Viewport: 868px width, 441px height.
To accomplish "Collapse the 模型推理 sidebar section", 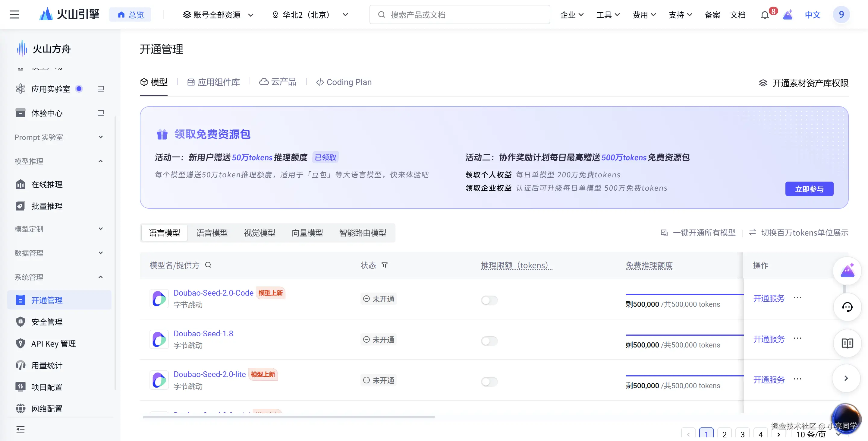I will (100, 161).
